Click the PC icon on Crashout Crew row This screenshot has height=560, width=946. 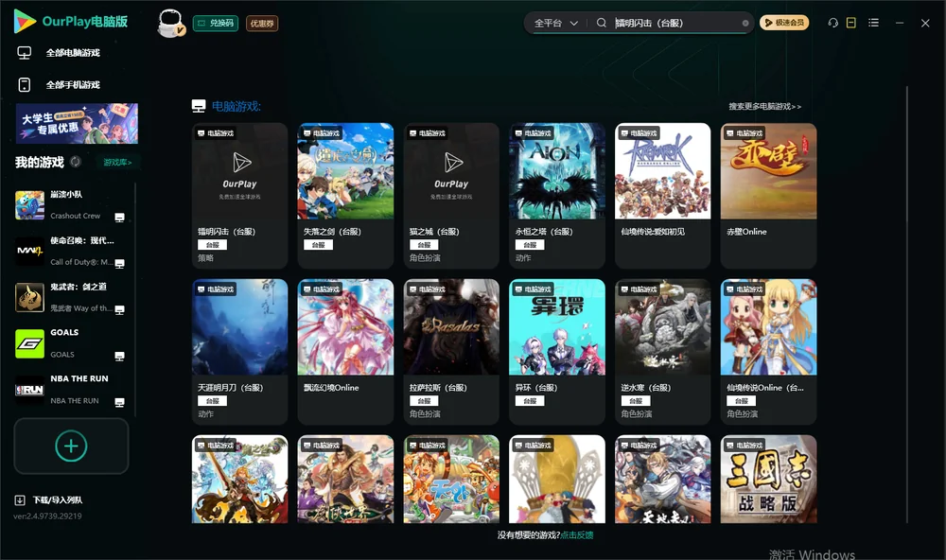[x=119, y=218]
